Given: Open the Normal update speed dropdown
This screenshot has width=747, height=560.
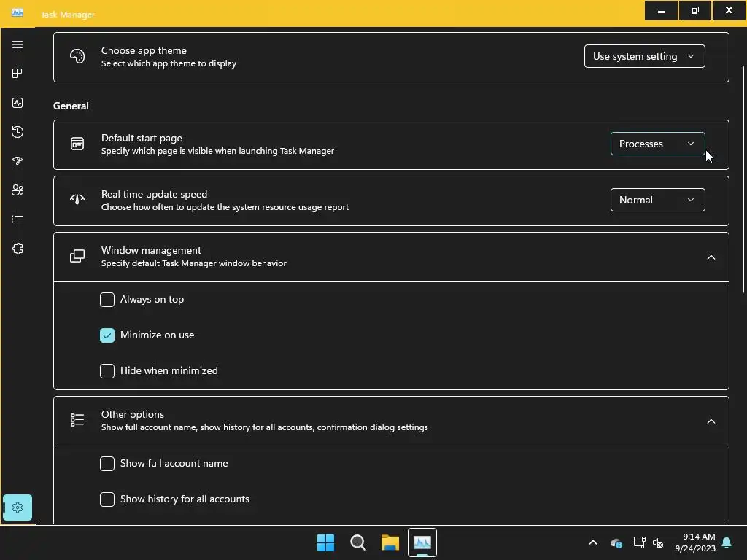Looking at the screenshot, I should pos(657,200).
